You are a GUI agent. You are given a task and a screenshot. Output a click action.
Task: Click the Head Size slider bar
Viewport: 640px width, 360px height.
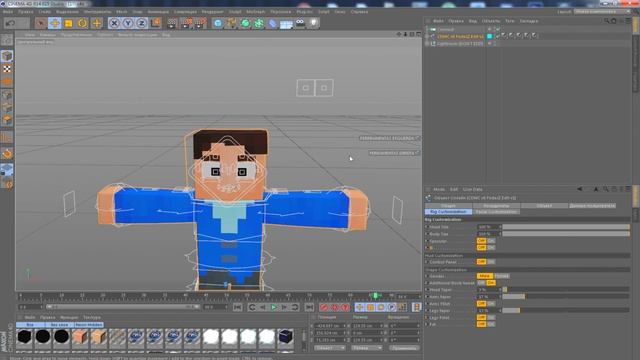pyautogui.click(x=566, y=227)
